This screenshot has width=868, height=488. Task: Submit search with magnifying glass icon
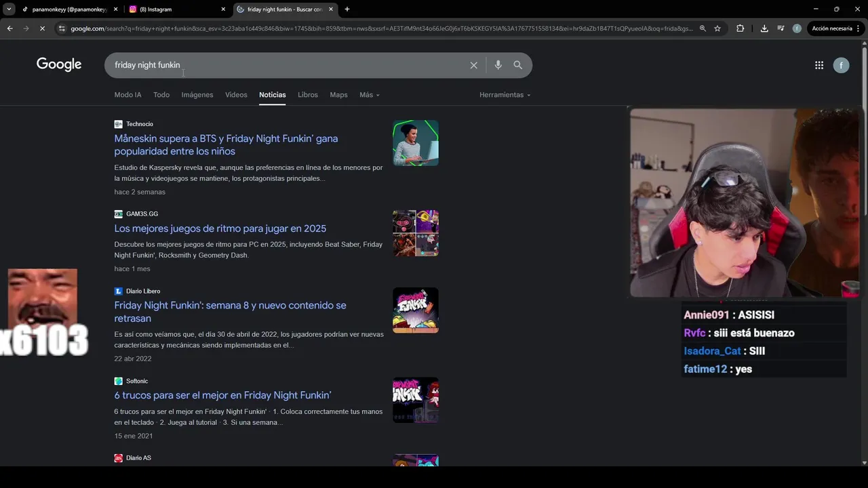tap(518, 65)
